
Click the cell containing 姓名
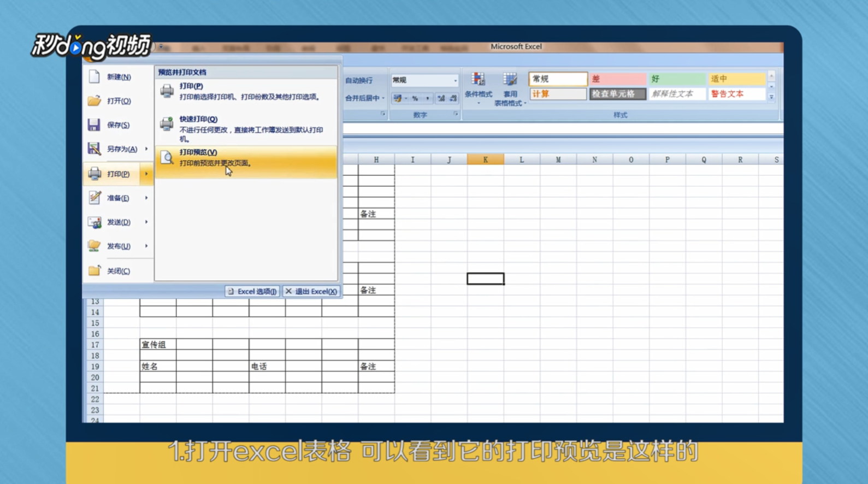(x=158, y=367)
